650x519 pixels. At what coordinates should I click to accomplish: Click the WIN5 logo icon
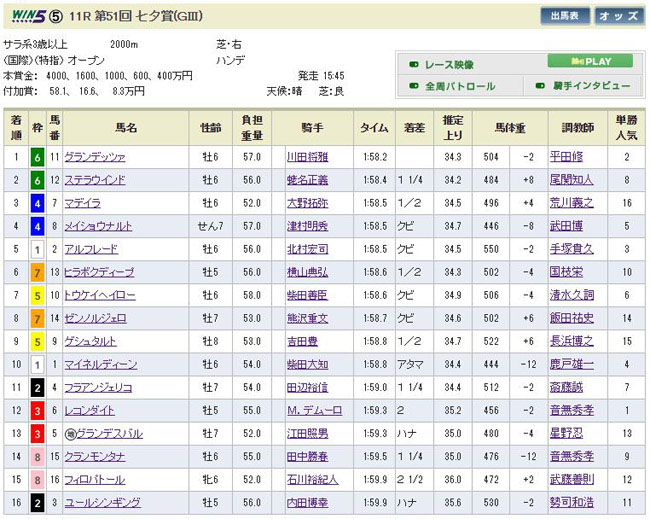(30, 16)
